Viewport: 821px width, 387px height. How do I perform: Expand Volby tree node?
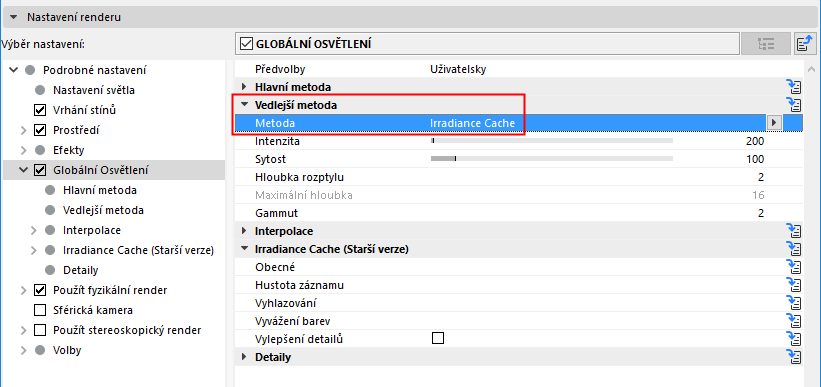click(x=24, y=350)
